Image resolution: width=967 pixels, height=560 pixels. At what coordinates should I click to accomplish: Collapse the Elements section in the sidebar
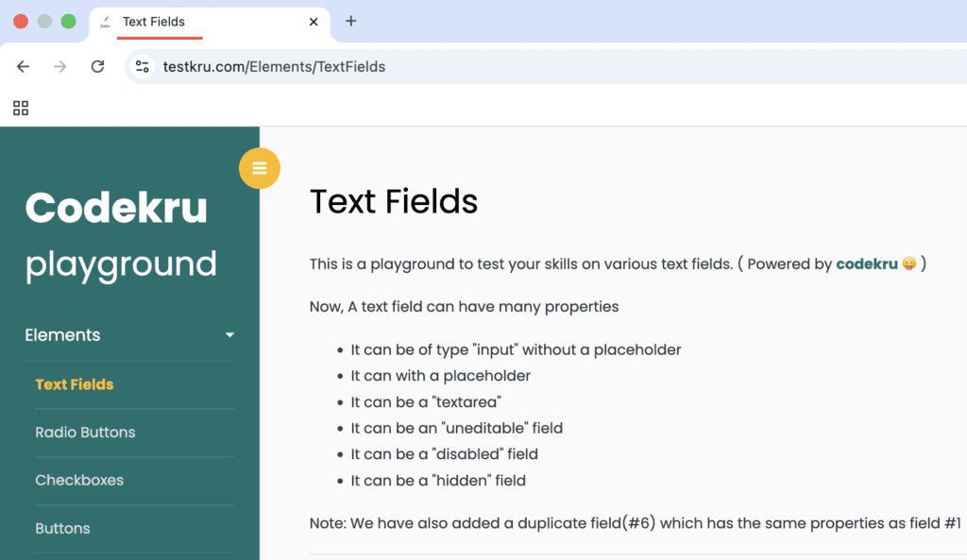pos(229,335)
